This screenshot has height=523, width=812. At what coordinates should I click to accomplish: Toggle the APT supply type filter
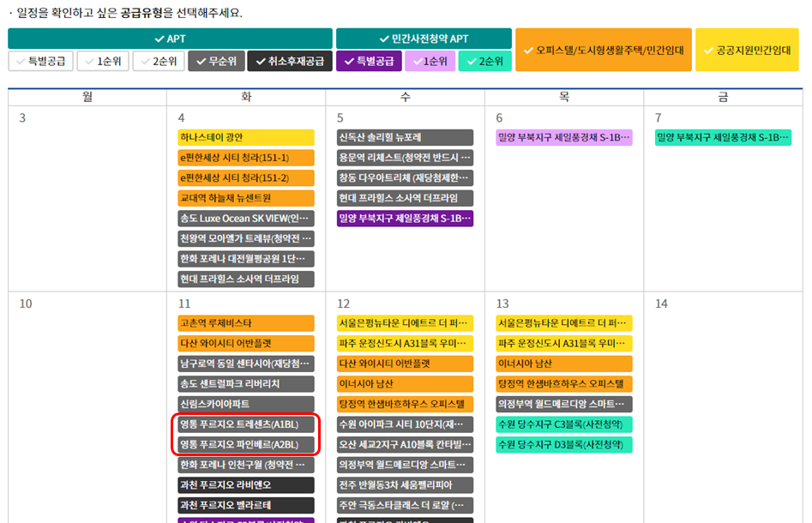tap(170, 39)
